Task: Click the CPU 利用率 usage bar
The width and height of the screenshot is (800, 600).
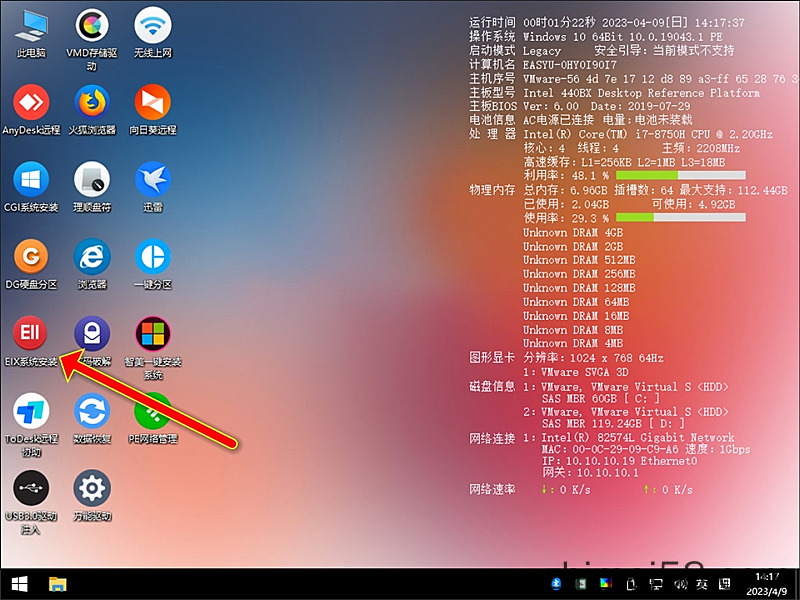Action: point(681,176)
